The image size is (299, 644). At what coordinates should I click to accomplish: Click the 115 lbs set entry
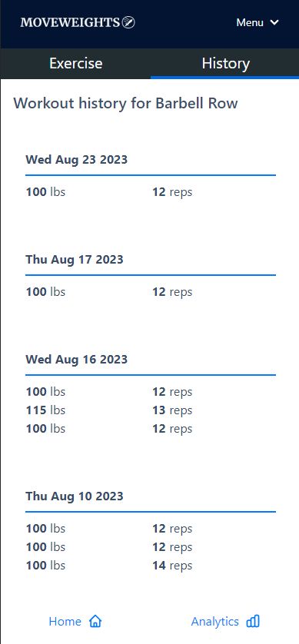(x=45, y=410)
